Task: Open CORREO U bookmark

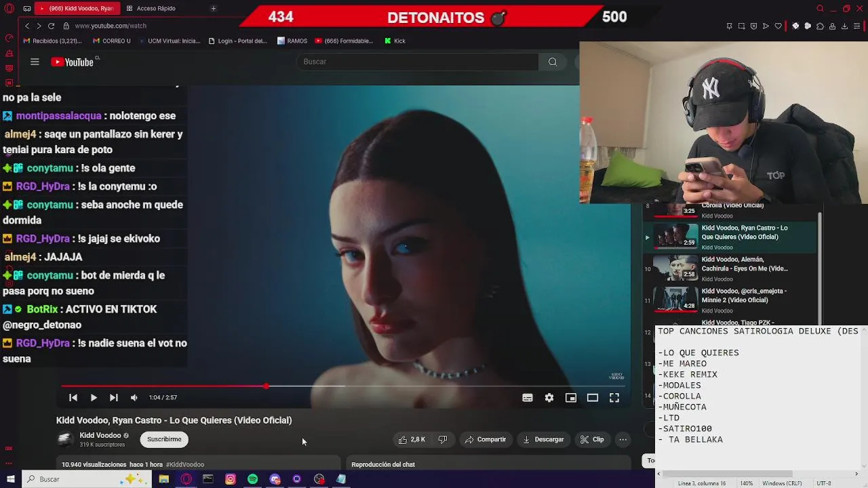Action: pyautogui.click(x=111, y=41)
